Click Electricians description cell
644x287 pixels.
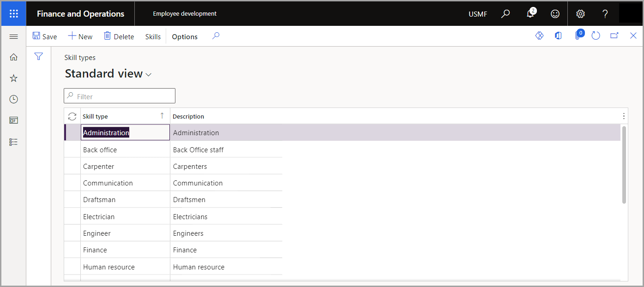(226, 216)
